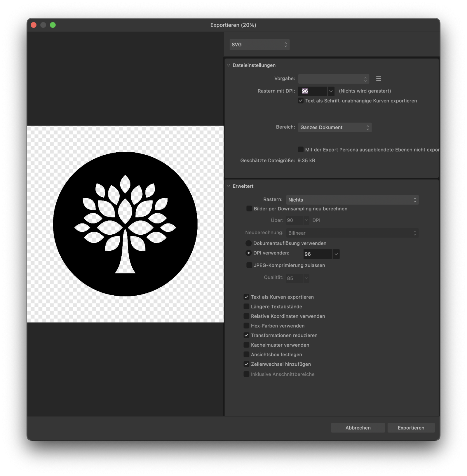Uncheck Text als Schrift-unabhängige Kurven exportieren

point(301,101)
